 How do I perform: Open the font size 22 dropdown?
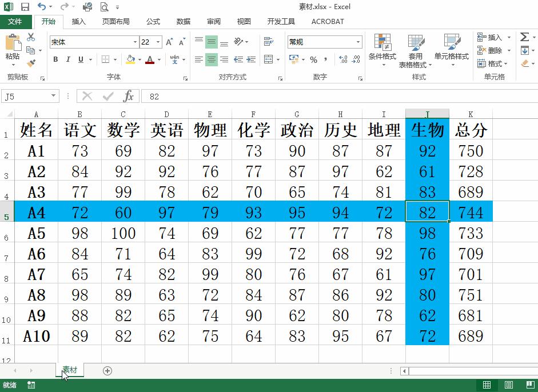pos(158,42)
